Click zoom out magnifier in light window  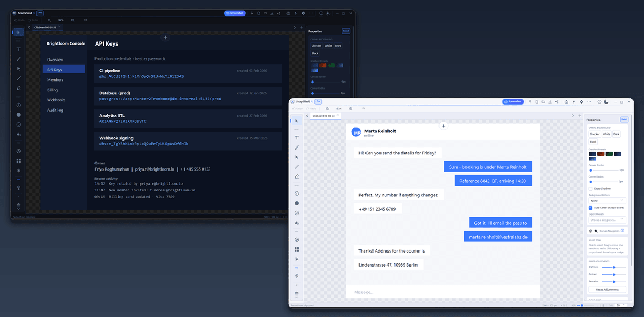pyautogui.click(x=327, y=108)
